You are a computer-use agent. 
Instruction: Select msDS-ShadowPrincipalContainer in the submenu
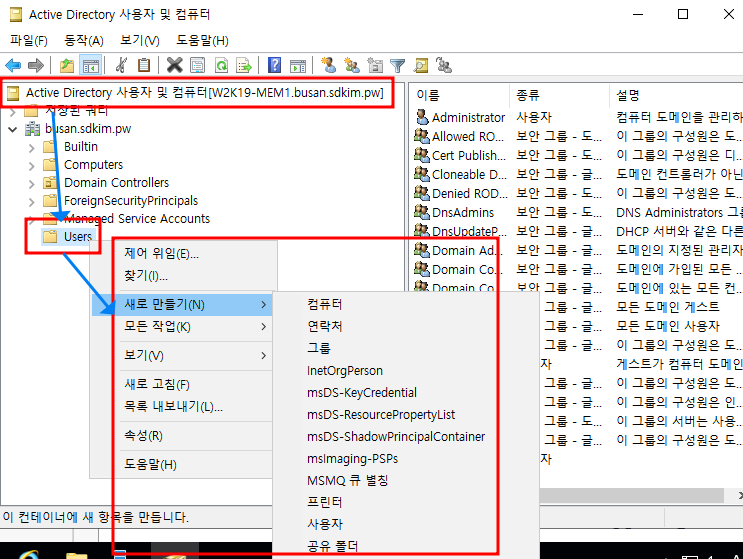(396, 436)
